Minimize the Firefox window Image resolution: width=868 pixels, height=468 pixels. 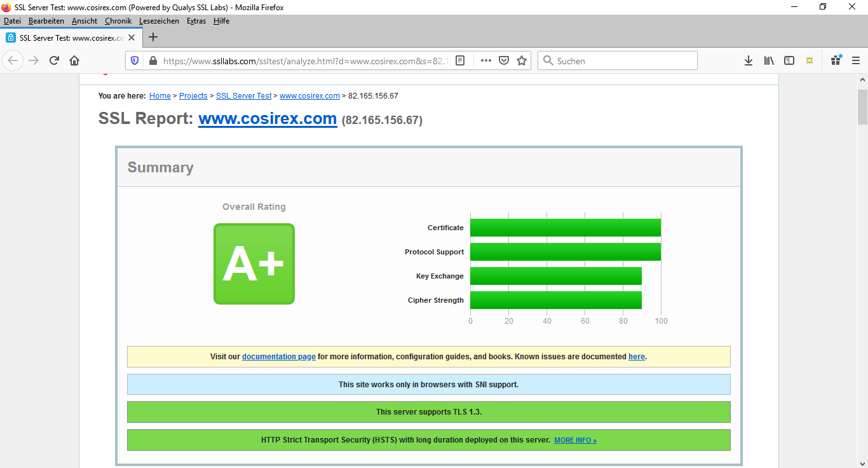[x=794, y=7]
